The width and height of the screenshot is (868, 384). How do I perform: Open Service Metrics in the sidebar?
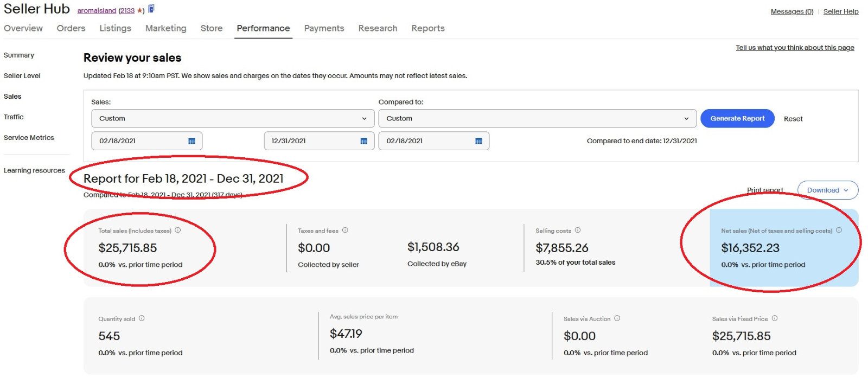pos(29,138)
